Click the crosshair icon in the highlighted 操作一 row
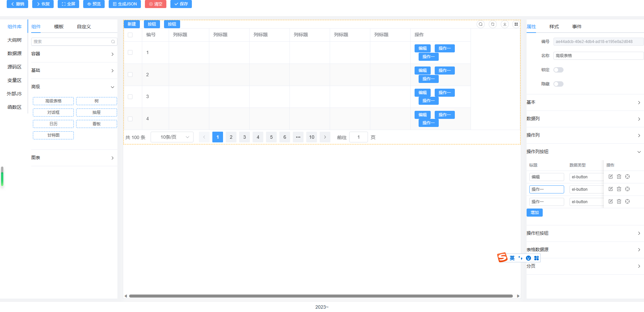 (x=627, y=189)
